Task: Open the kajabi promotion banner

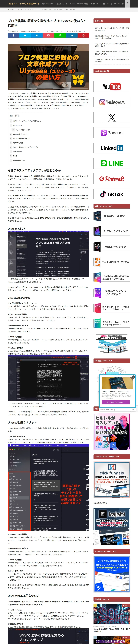Action: [x=112, y=526]
